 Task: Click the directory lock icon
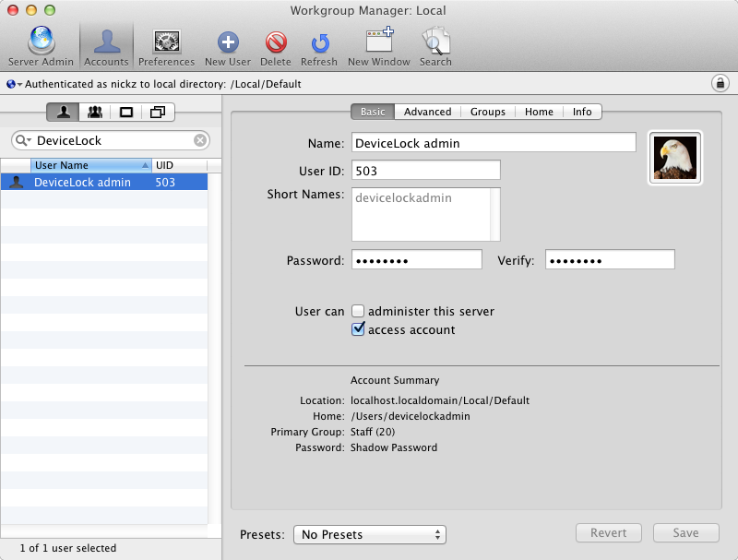tap(720, 82)
